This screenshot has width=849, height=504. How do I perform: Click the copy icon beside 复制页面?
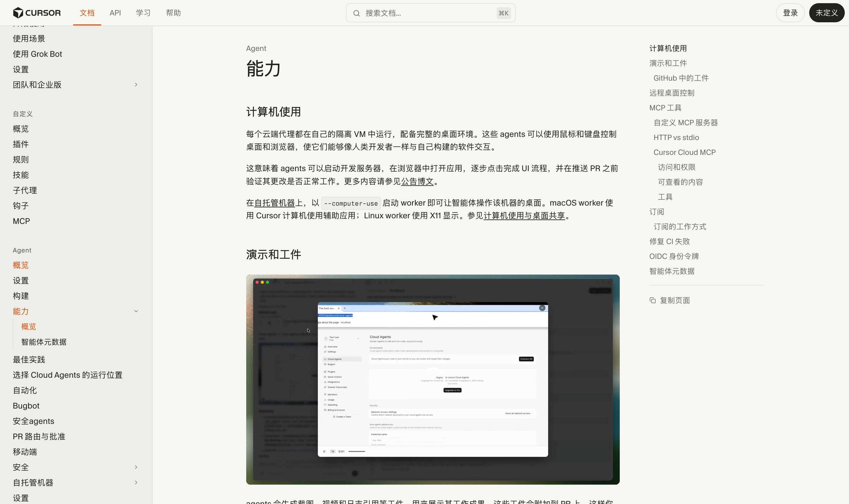tap(652, 300)
